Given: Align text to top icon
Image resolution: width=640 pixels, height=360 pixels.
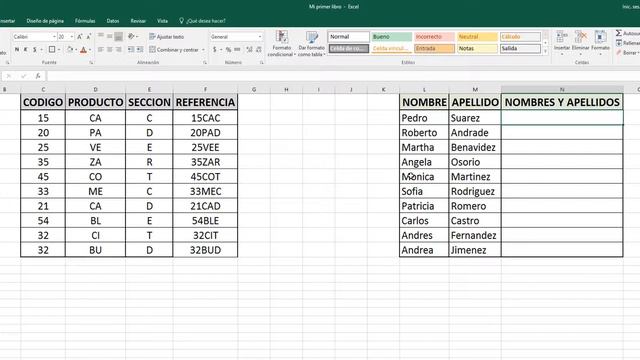Looking at the screenshot, I should (x=101, y=36).
